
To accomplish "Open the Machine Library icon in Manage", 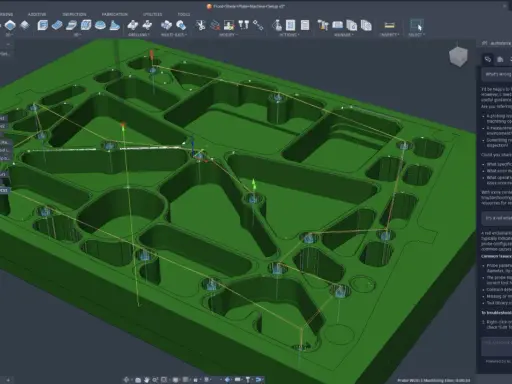I will click(x=337, y=25).
